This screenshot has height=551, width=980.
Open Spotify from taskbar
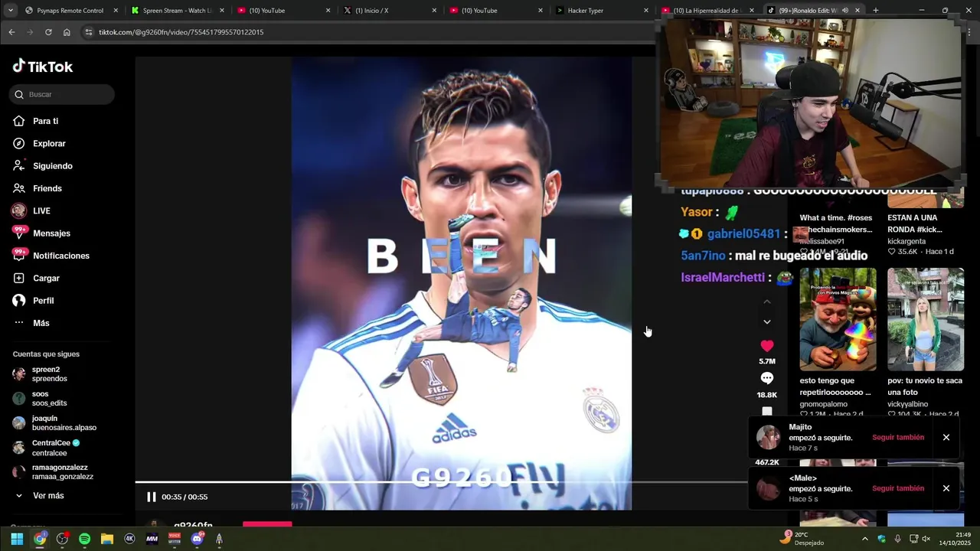point(84,539)
